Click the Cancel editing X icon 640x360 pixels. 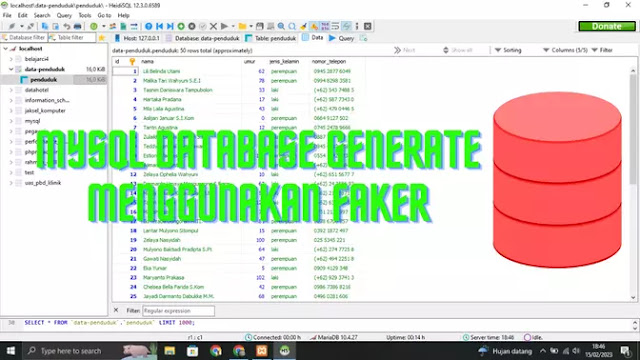coord(213,26)
